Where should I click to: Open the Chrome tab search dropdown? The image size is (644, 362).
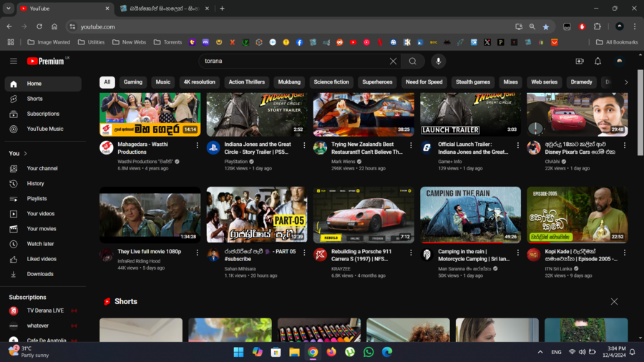8,8
